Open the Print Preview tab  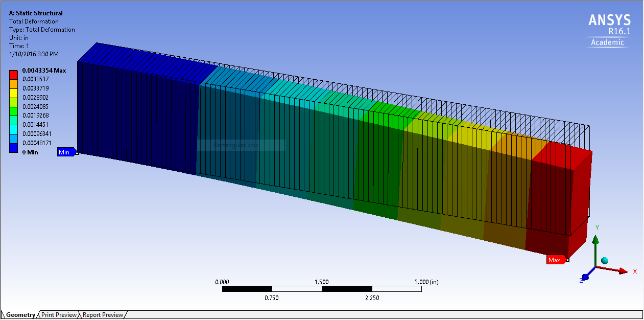point(59,315)
